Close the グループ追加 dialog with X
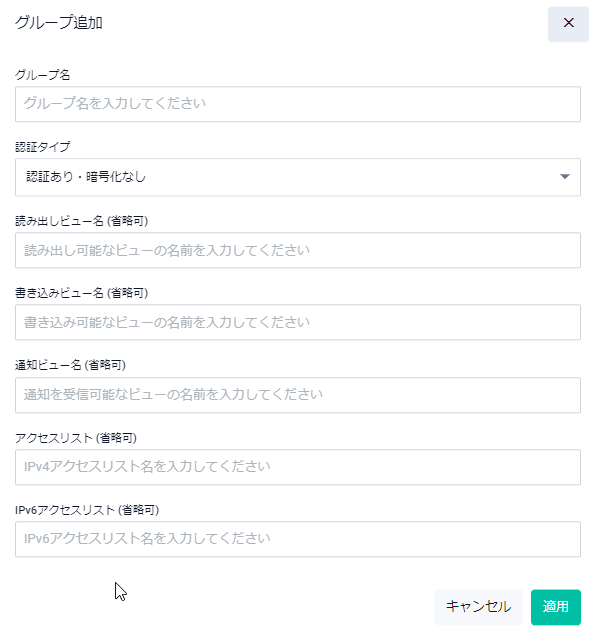596x638 pixels. tap(568, 24)
